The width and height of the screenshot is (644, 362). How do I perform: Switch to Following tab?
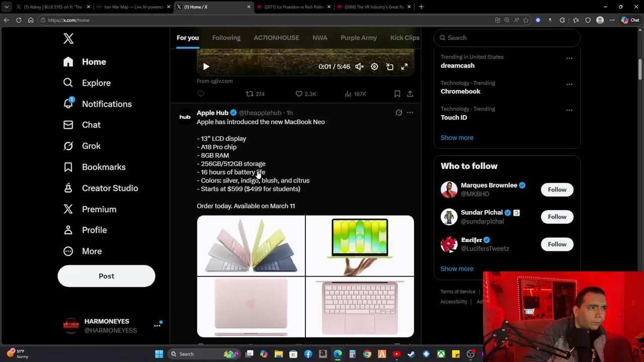226,38
